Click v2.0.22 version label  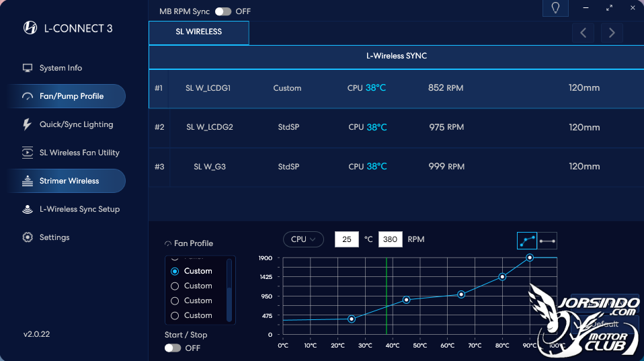pos(36,334)
